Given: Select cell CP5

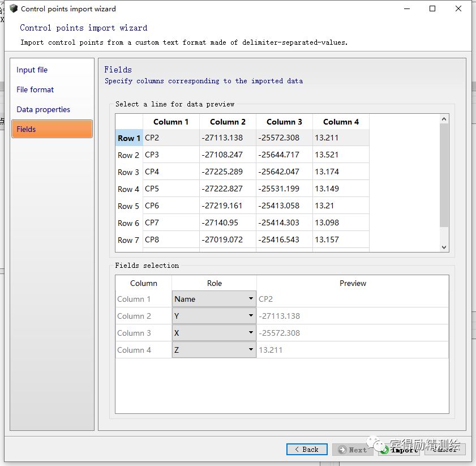Looking at the screenshot, I should pyautogui.click(x=171, y=189).
